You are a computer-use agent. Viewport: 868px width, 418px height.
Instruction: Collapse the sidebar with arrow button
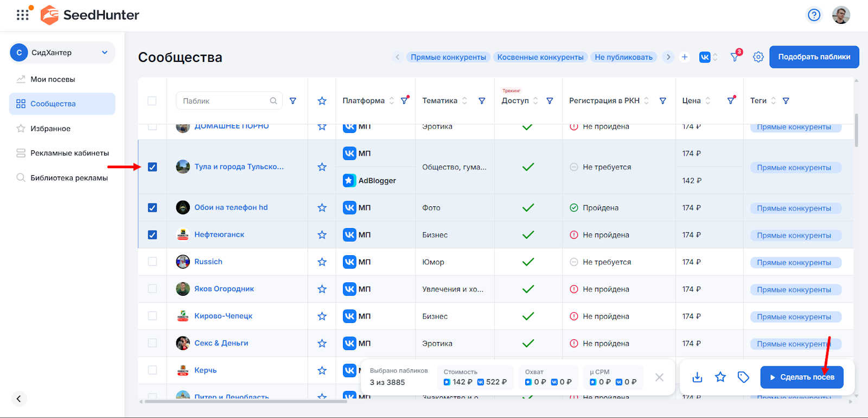[18, 399]
